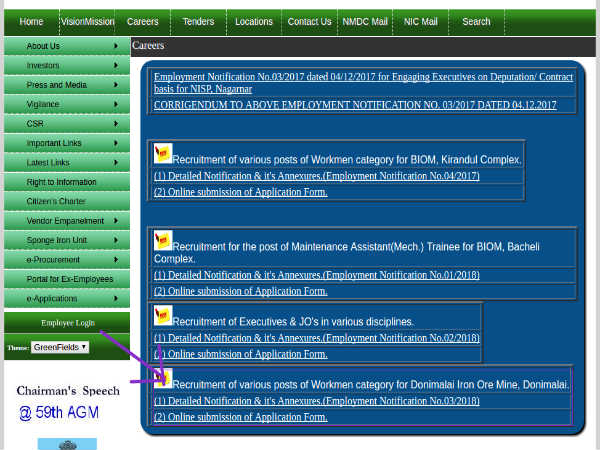Click the Chairman's Speech 59th AGM banner

(x=68, y=403)
